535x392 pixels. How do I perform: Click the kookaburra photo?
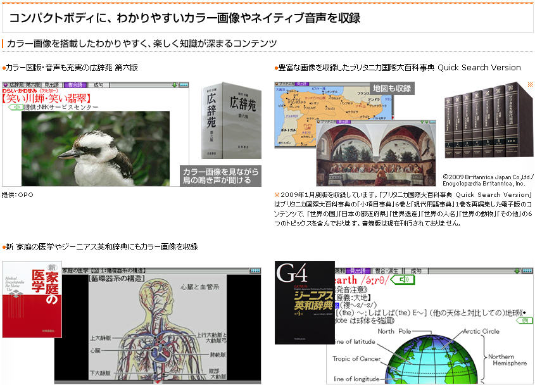[x=96, y=148]
